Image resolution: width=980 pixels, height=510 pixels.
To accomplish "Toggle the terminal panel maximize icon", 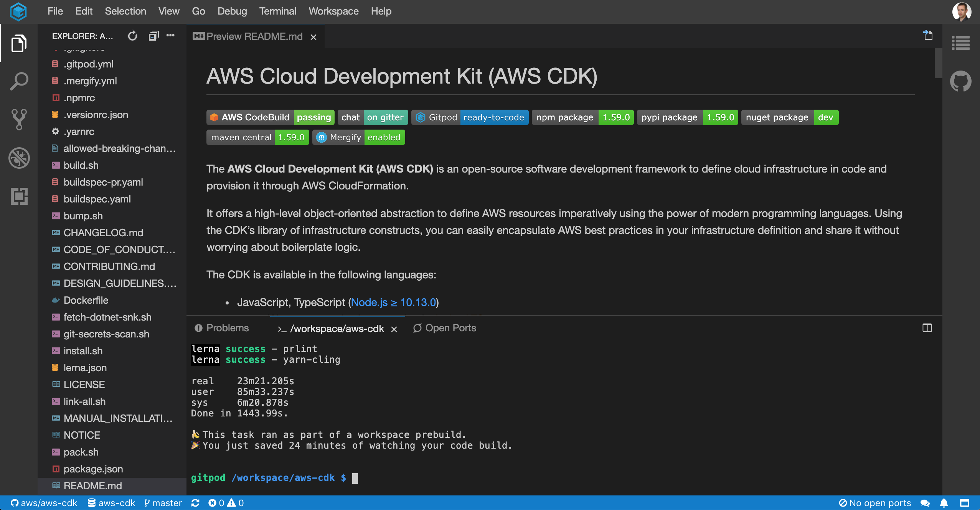I will tap(927, 328).
